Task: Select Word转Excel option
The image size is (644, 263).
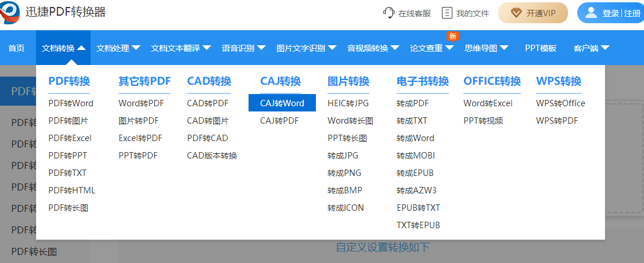Action: point(488,103)
